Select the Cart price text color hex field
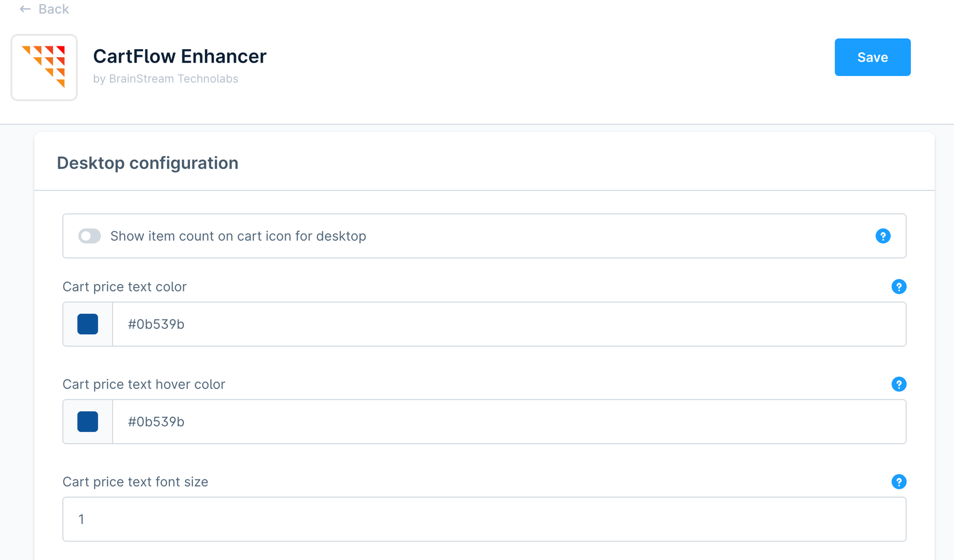Image resolution: width=954 pixels, height=560 pixels. pyautogui.click(x=348, y=324)
